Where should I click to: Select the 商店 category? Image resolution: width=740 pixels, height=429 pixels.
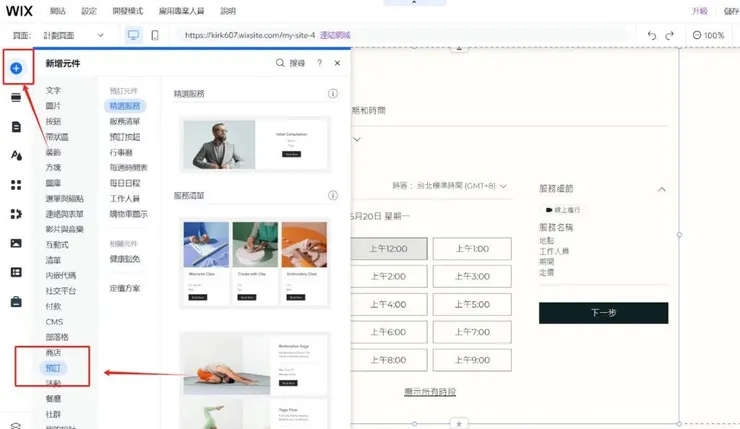[53, 353]
